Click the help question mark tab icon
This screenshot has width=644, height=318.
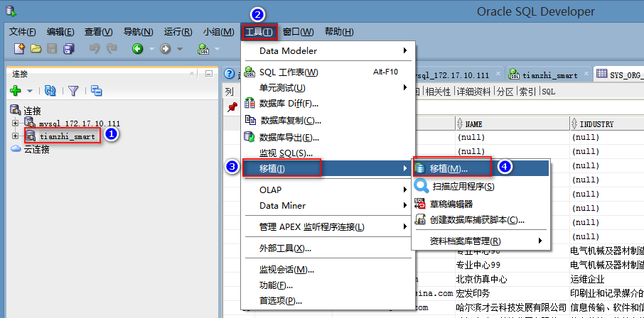(x=229, y=75)
